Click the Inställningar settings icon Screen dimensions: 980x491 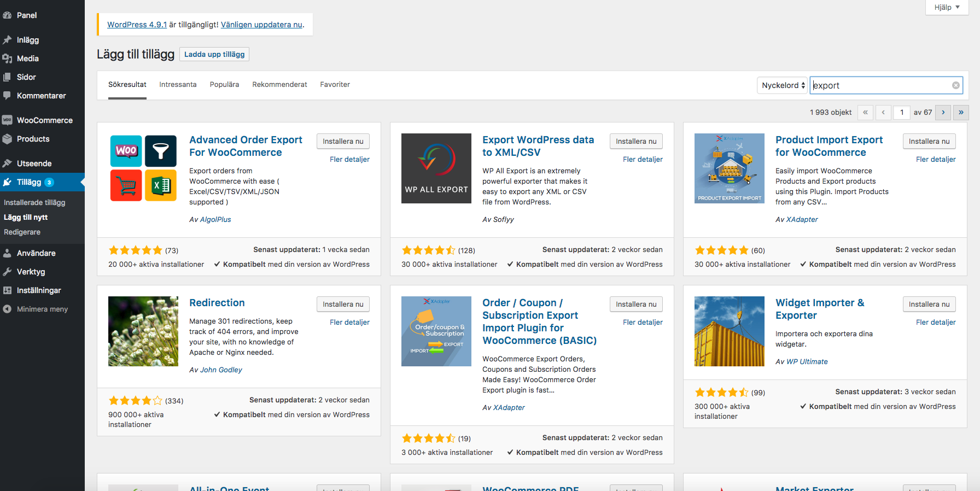point(7,290)
